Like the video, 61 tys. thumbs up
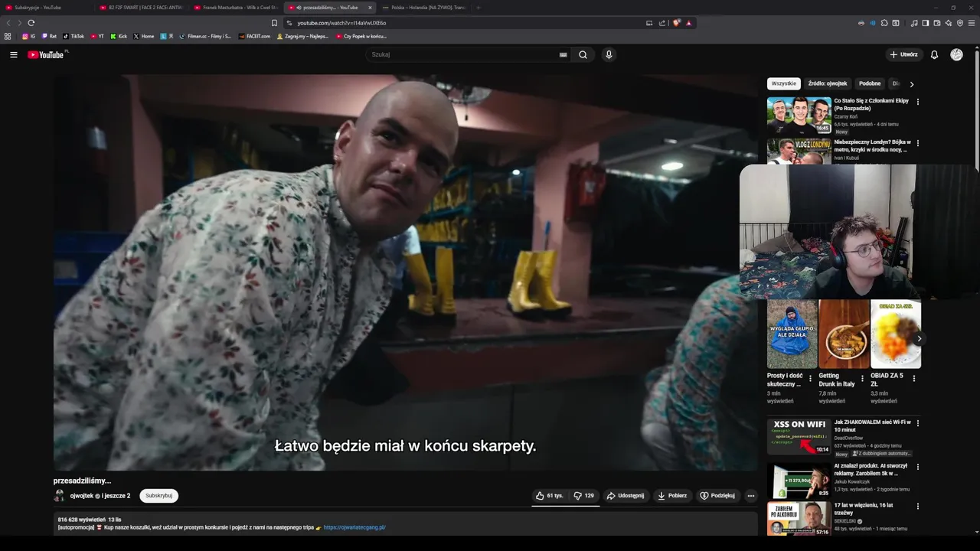 [x=550, y=495]
